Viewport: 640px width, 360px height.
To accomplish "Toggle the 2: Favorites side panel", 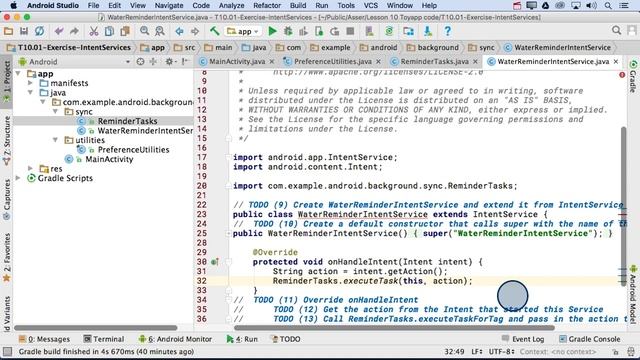I will (7, 258).
